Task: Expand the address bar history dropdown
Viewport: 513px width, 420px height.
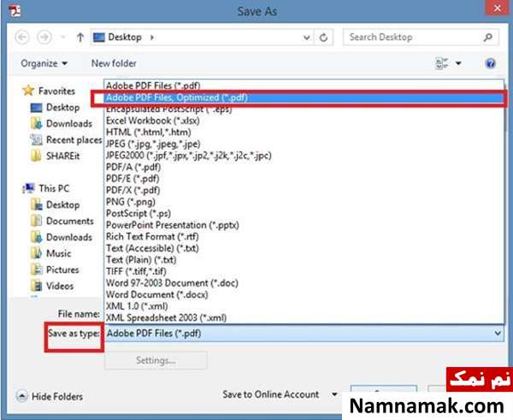Action: (x=307, y=38)
